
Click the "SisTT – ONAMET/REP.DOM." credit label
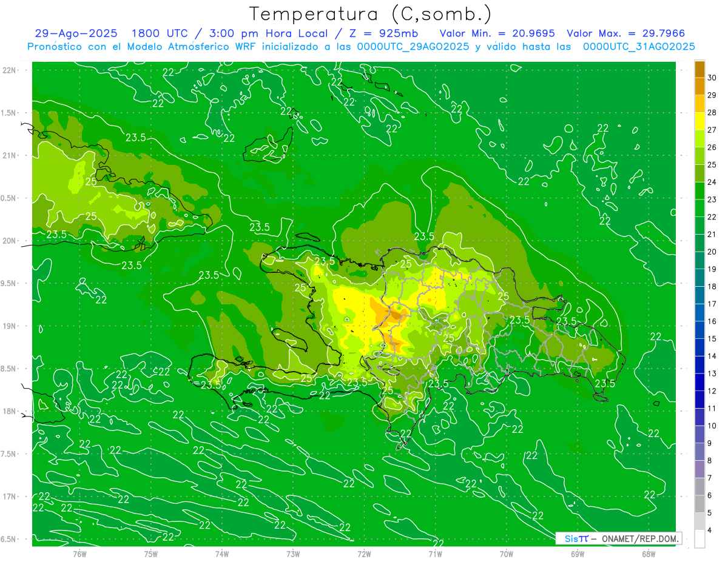618,538
